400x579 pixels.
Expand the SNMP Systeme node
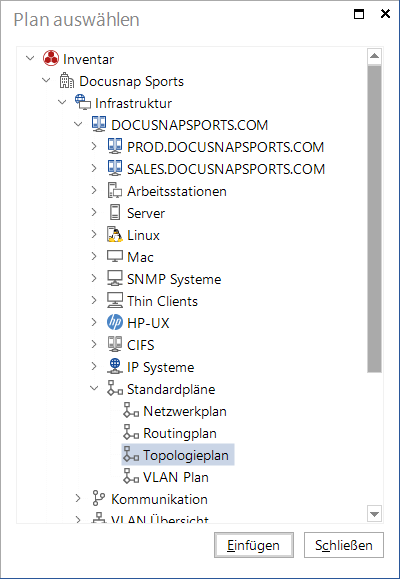[x=94, y=278]
